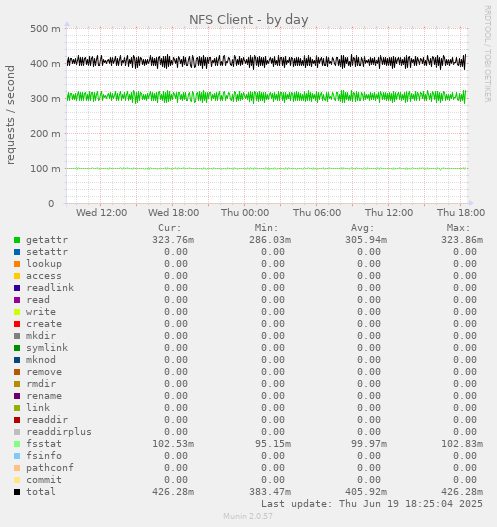Click the lookup orange legend swatch
Image resolution: width=497 pixels, height=527 pixels.
point(17,264)
